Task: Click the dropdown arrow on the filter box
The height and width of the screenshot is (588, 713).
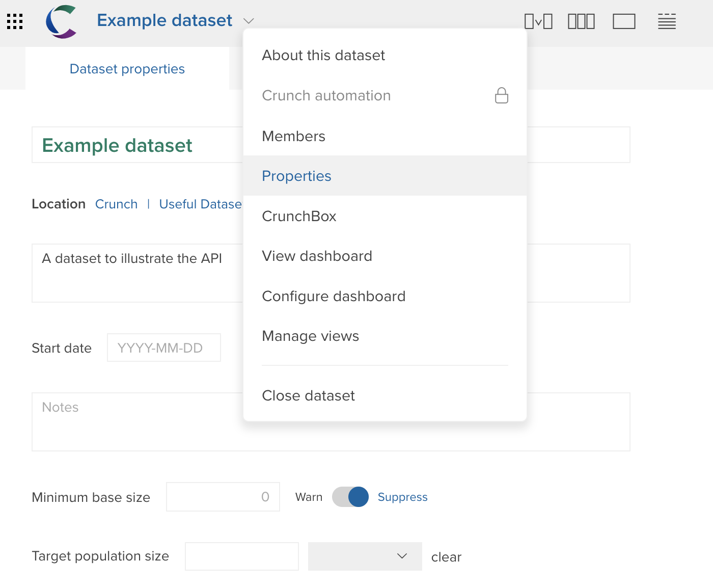Action: (402, 556)
